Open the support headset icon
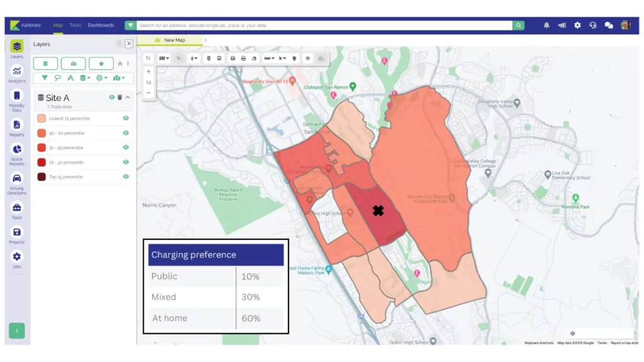Viewport: 644px width, 362px height. (592, 26)
